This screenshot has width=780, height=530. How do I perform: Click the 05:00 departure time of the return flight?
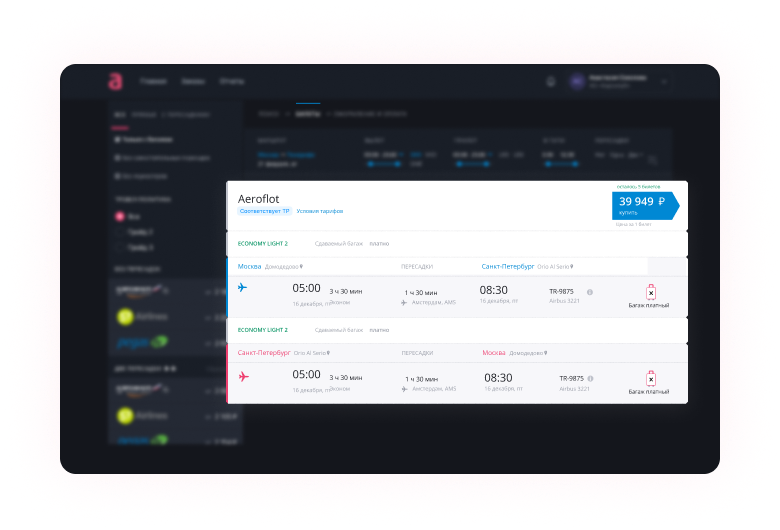point(306,375)
